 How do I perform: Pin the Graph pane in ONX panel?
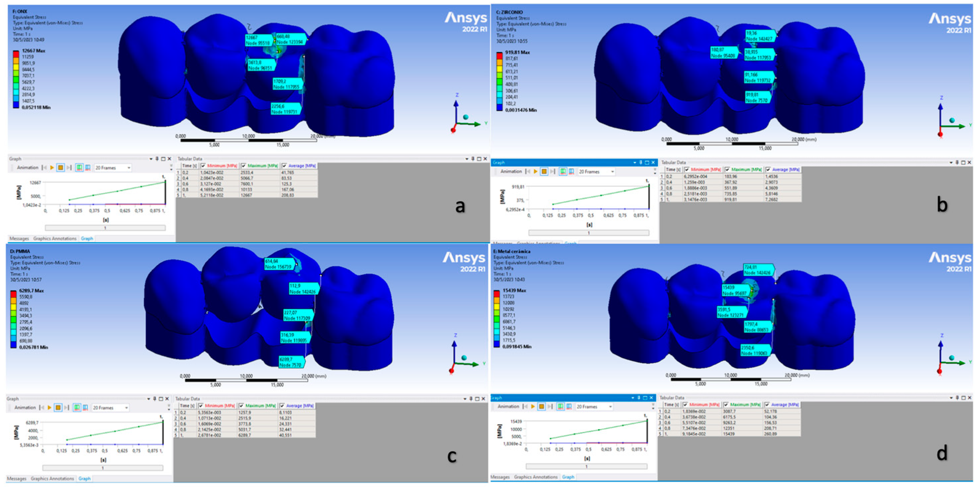tap(157, 159)
